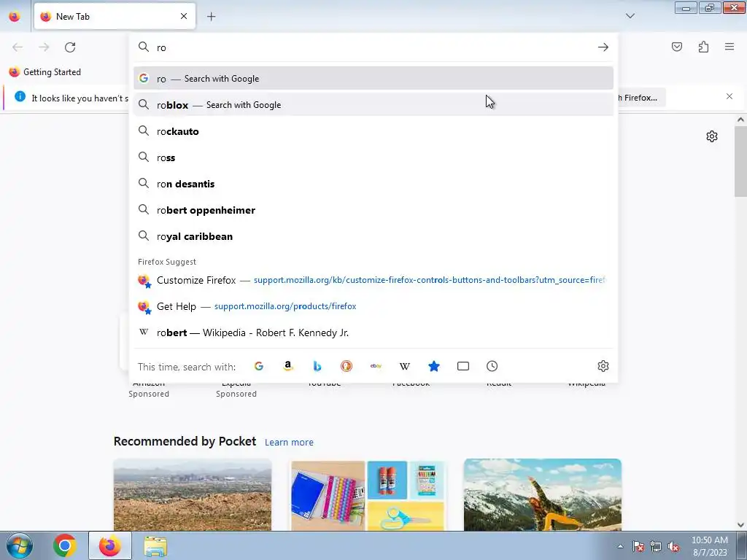The width and height of the screenshot is (747, 560).
Task: Select the roblox search suggestion
Action: click(373, 105)
